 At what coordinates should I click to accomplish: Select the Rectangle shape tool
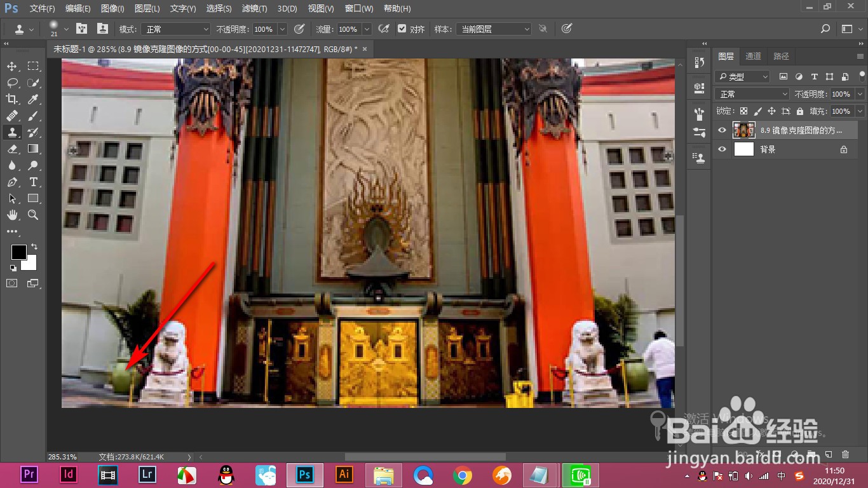(33, 198)
